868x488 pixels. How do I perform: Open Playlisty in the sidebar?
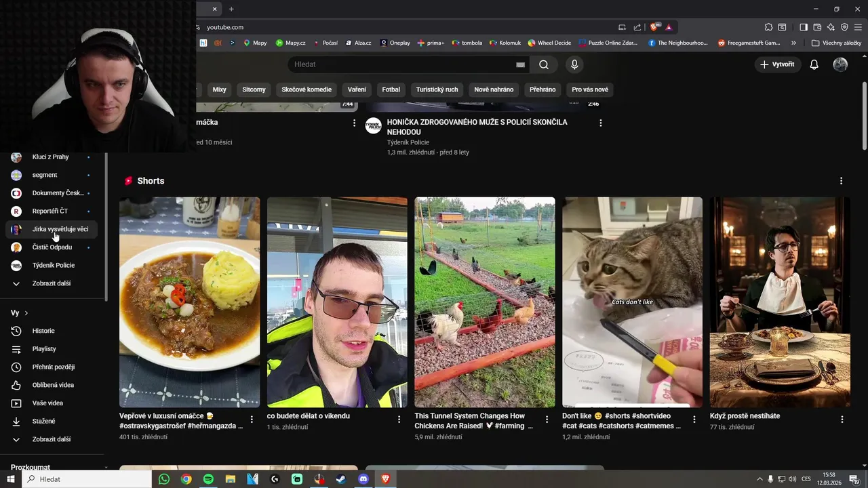tap(53, 349)
